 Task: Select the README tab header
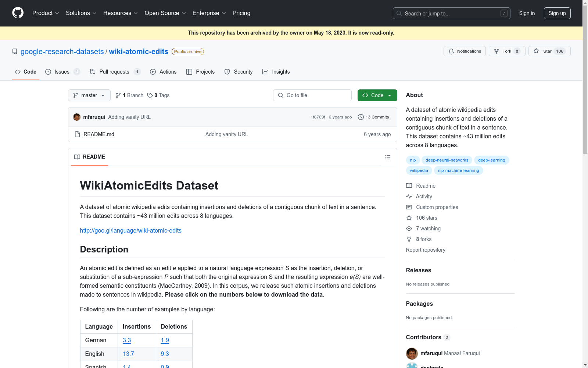90,157
